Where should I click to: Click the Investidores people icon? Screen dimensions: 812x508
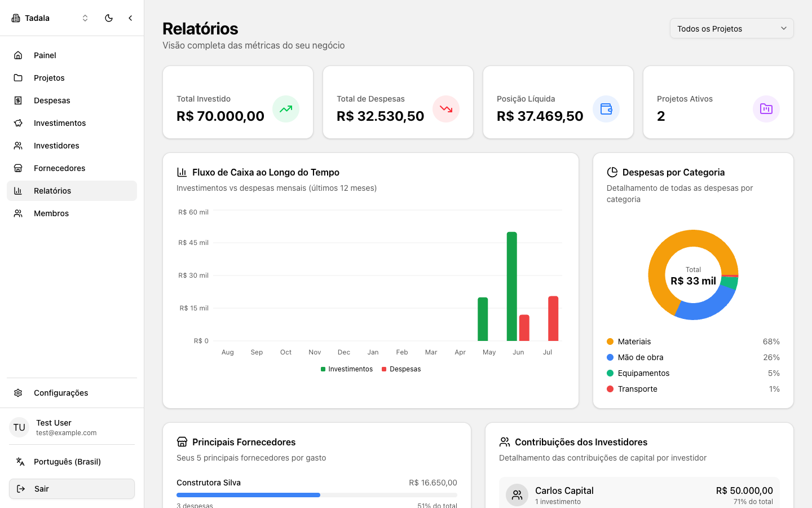pos(18,146)
